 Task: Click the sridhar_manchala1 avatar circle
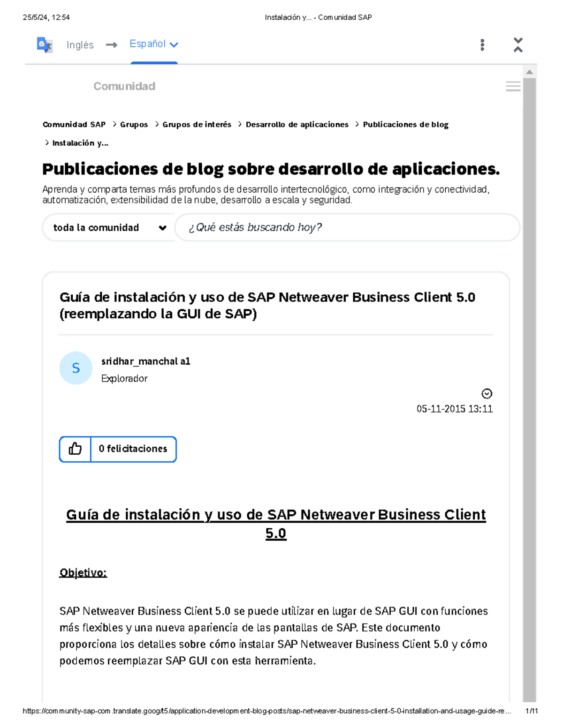(x=76, y=368)
